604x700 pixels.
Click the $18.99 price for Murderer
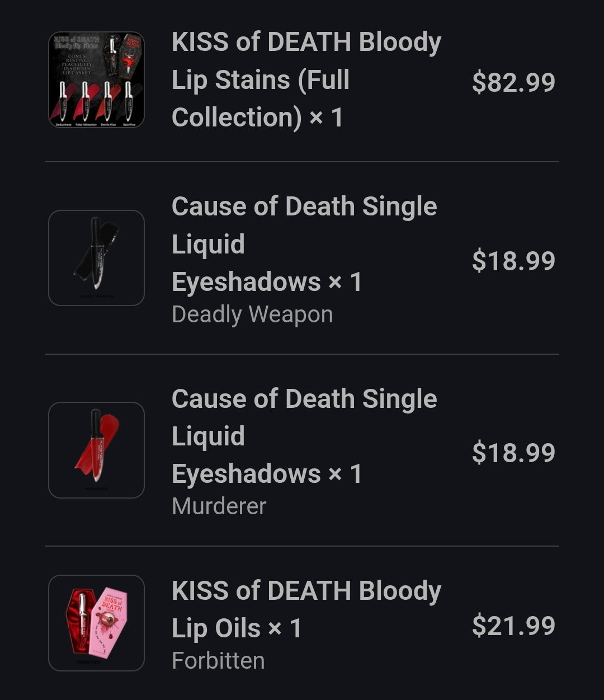click(513, 453)
